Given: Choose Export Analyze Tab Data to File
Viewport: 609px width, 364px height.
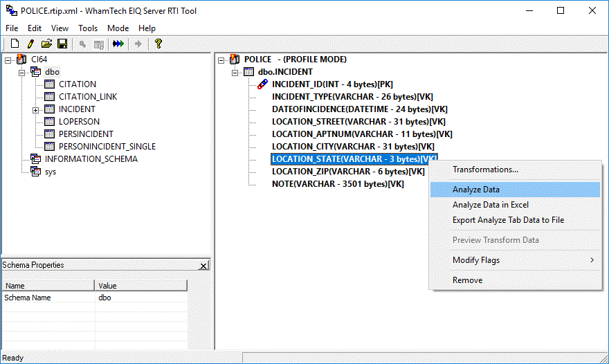Looking at the screenshot, I should click(x=515, y=220).
